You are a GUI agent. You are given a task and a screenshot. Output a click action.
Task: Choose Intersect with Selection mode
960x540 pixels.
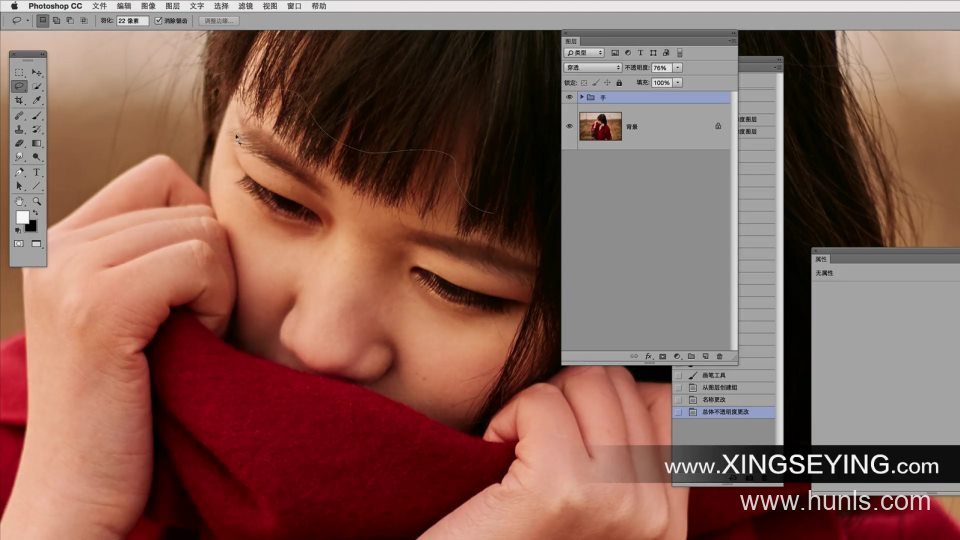[x=84, y=20]
